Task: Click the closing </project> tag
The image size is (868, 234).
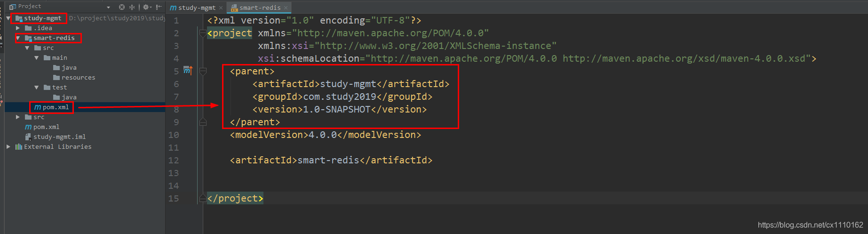Action: click(235, 198)
